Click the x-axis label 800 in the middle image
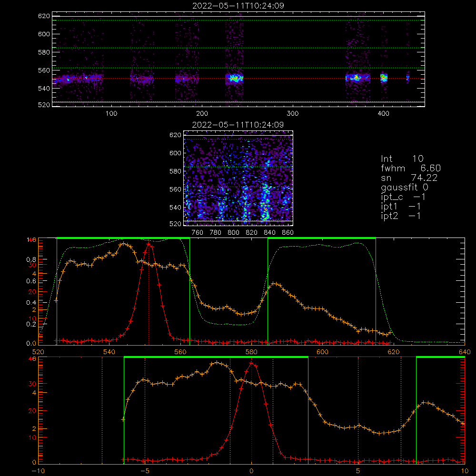The image size is (476, 476). [233, 233]
